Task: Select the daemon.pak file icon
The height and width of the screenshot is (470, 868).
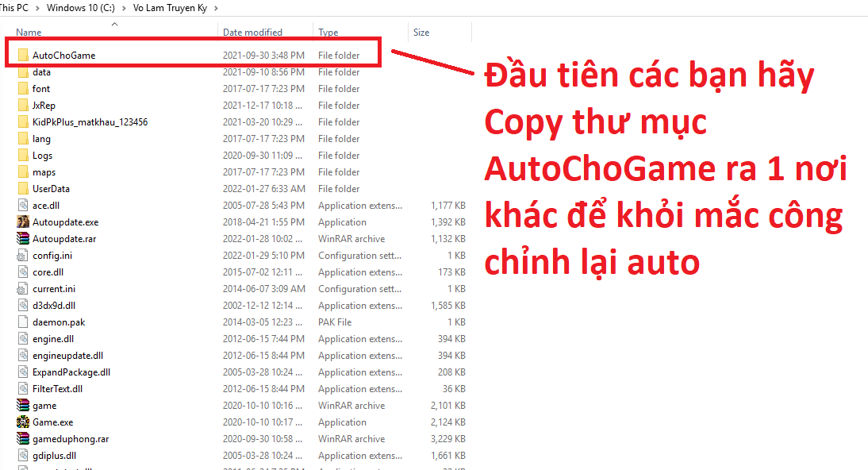Action: 23,322
